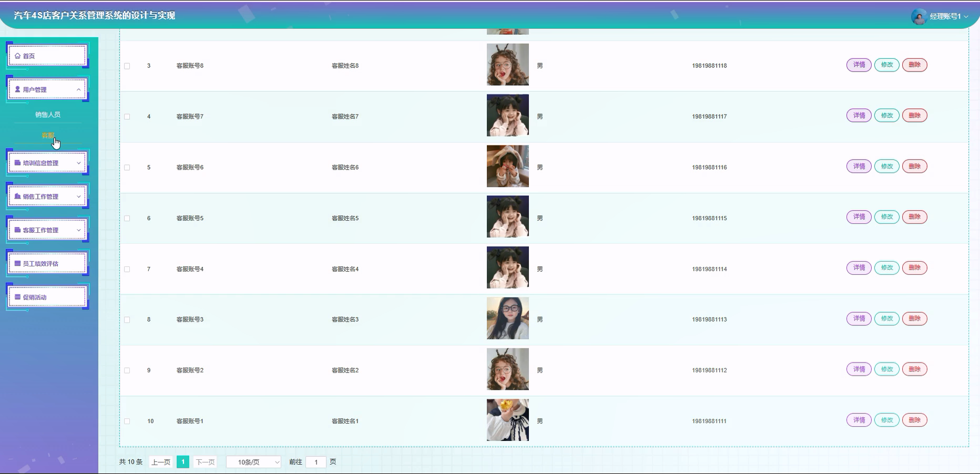Viewport: 980px width, 474px height.
Task: Open avatar photo of 客服账号8
Action: point(508,65)
